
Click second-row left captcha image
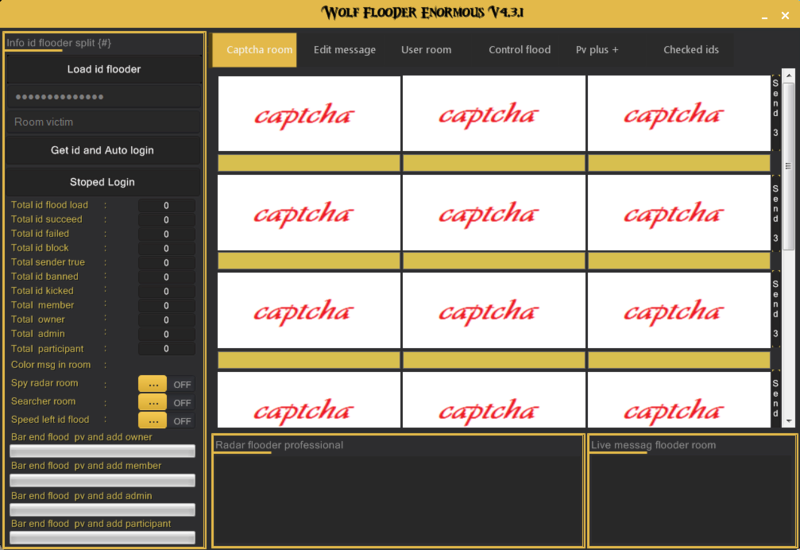pyautogui.click(x=309, y=212)
